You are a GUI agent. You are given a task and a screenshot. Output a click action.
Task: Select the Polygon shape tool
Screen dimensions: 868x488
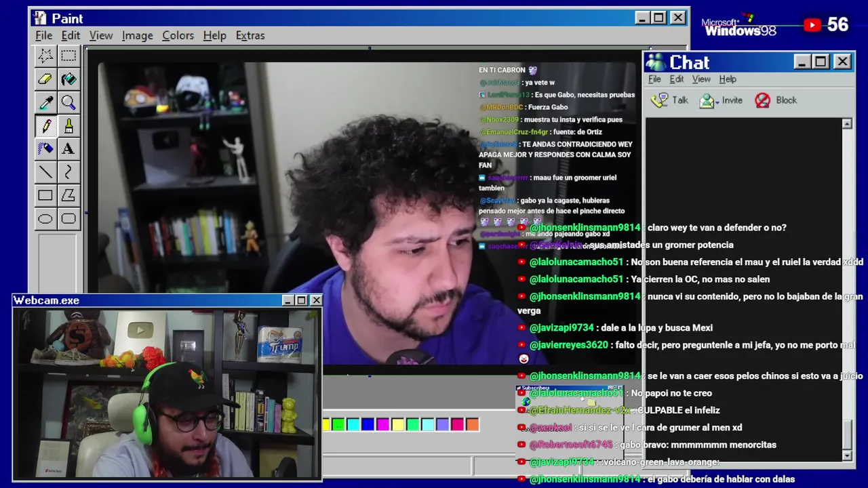pyautogui.click(x=68, y=195)
